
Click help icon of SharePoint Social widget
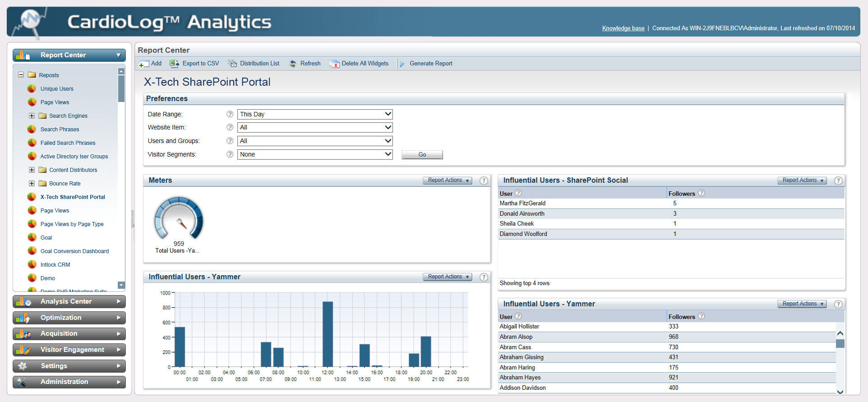[x=838, y=180]
